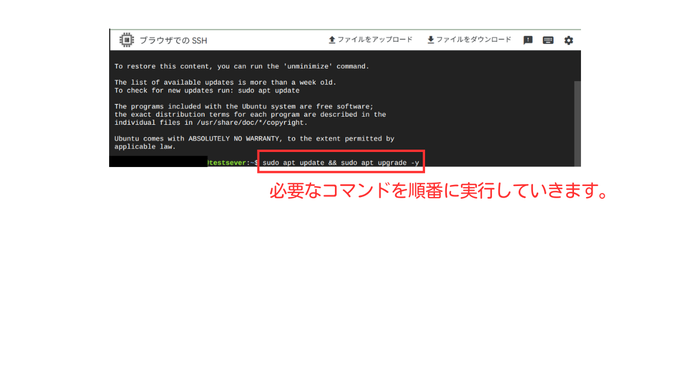
Task: Click the 'Ubuntu comes with ABSOLUTELY NO WARRANTY' line
Action: click(254, 139)
